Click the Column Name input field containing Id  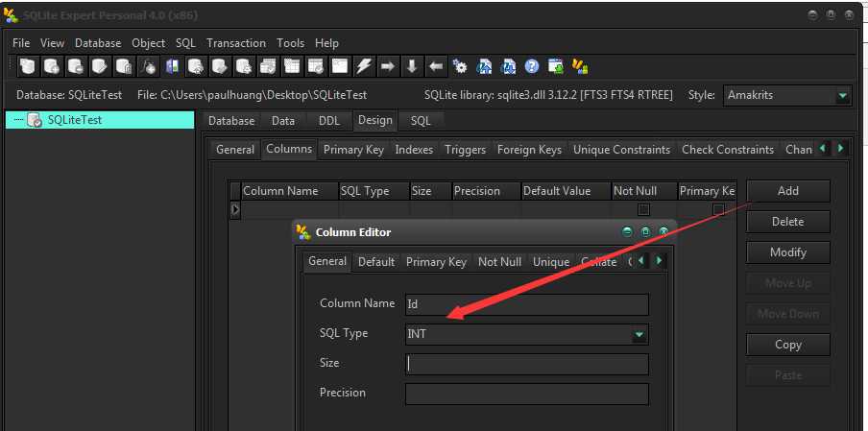click(526, 304)
